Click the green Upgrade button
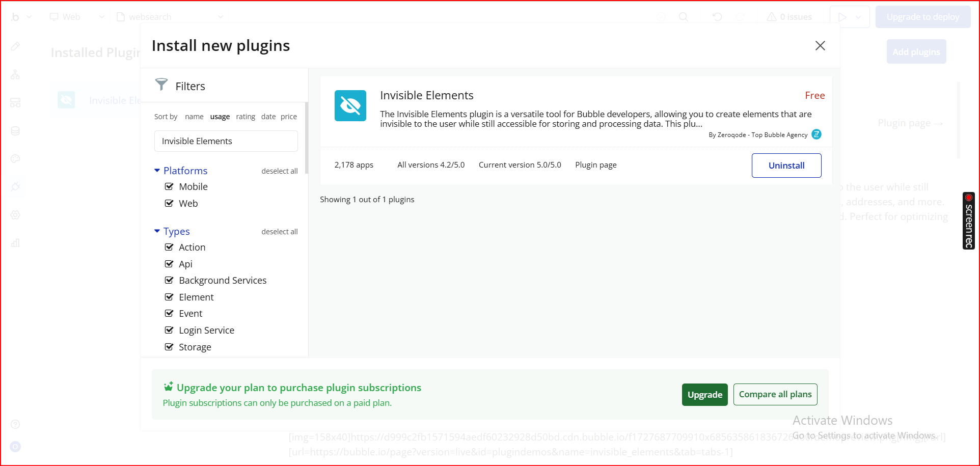The image size is (980, 466). click(704, 395)
